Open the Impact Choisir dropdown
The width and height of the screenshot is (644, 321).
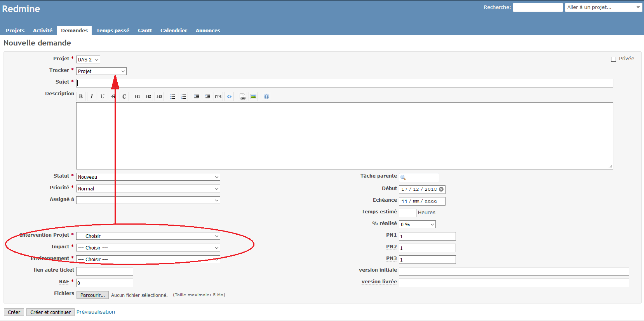pos(148,248)
